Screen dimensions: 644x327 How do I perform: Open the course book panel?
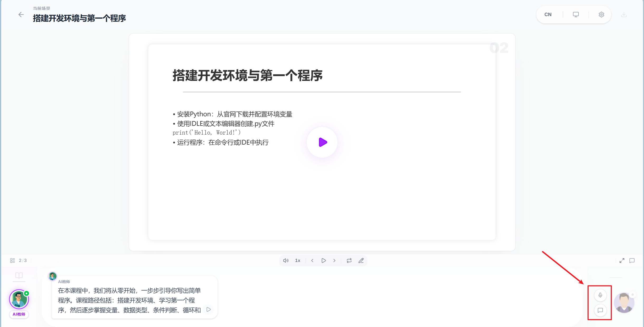point(19,276)
